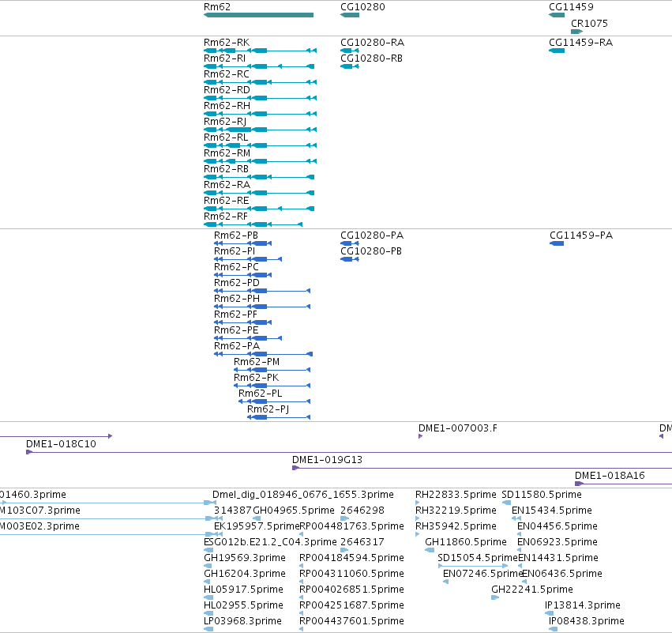Select protein Rm62-PC
This screenshot has height=633, width=672.
pos(242,275)
